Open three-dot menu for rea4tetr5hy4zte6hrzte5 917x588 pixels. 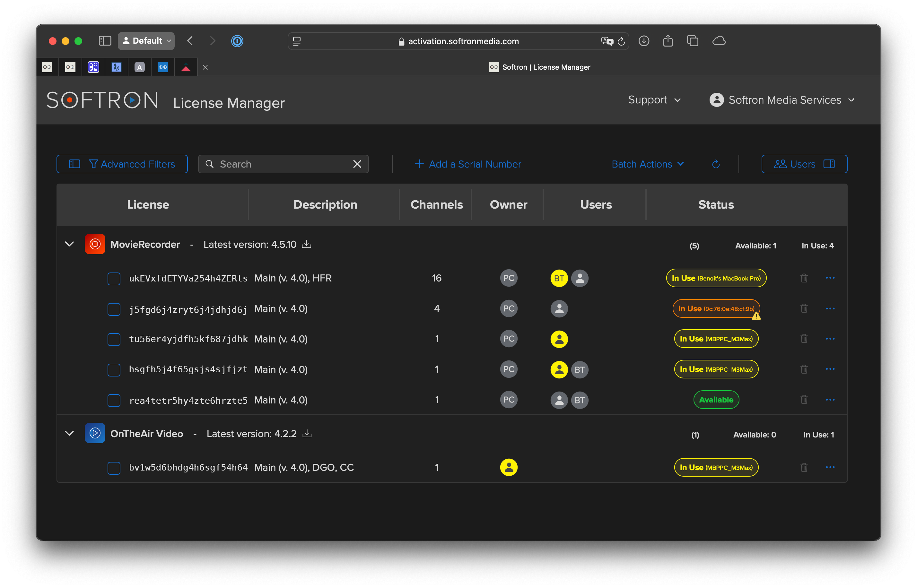[830, 399]
